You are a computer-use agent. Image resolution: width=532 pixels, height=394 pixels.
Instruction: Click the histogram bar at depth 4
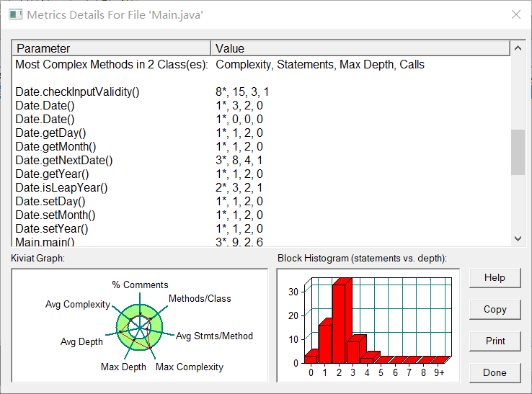(x=368, y=359)
